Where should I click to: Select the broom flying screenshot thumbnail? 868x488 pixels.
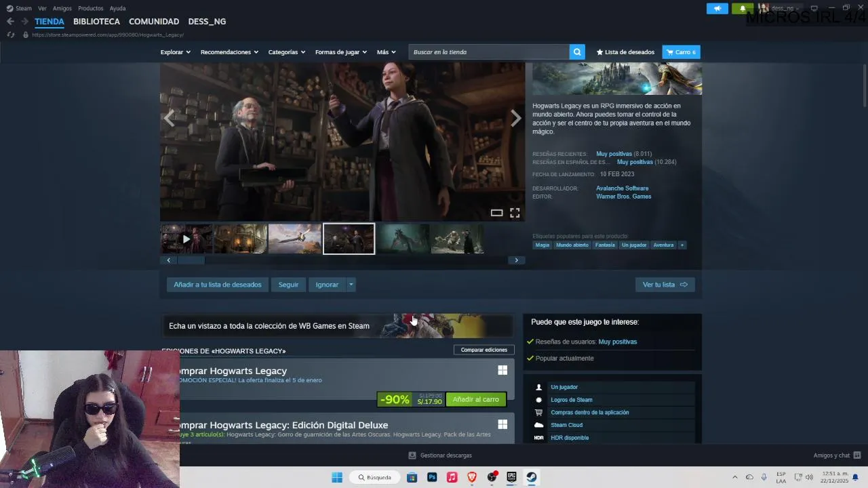(x=294, y=239)
